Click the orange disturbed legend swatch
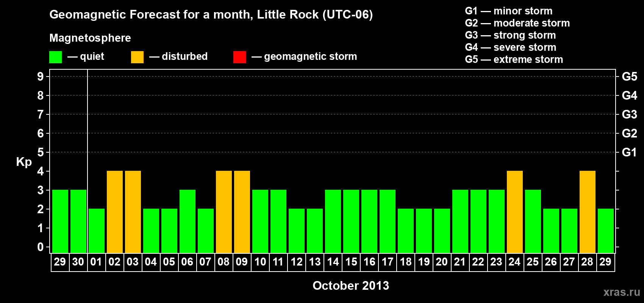644x303 pixels. tap(137, 57)
